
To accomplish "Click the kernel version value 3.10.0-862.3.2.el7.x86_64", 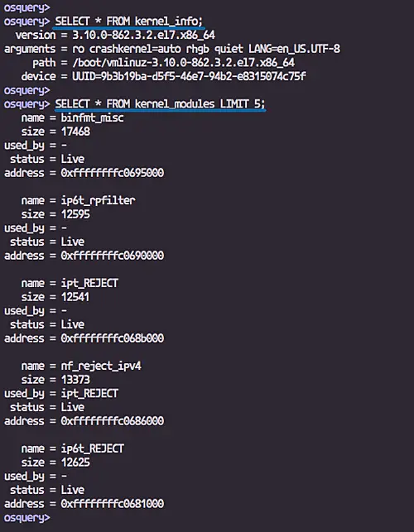I will 144,35.
